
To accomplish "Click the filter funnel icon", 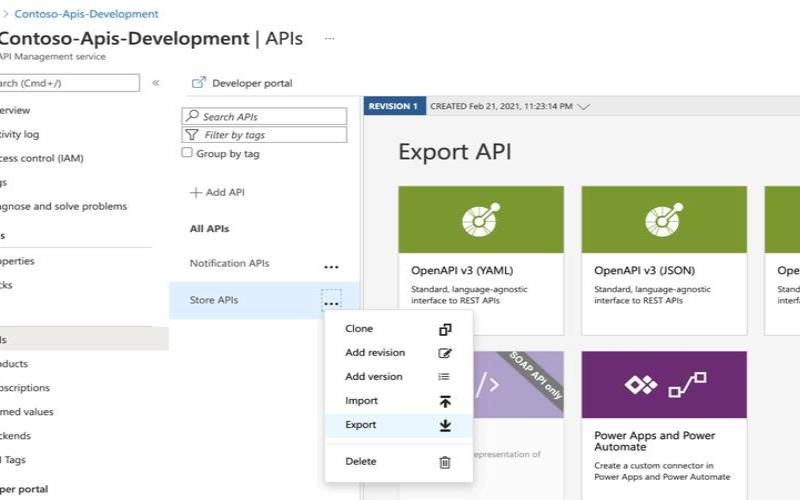I will (x=192, y=135).
